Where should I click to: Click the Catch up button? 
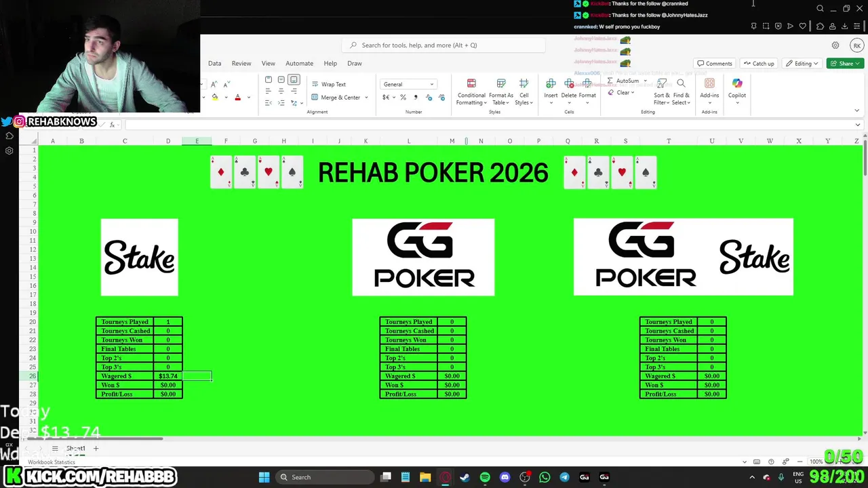pos(758,64)
